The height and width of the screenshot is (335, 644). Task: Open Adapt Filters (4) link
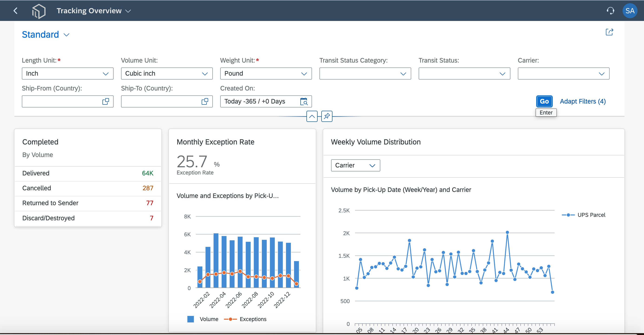(583, 101)
